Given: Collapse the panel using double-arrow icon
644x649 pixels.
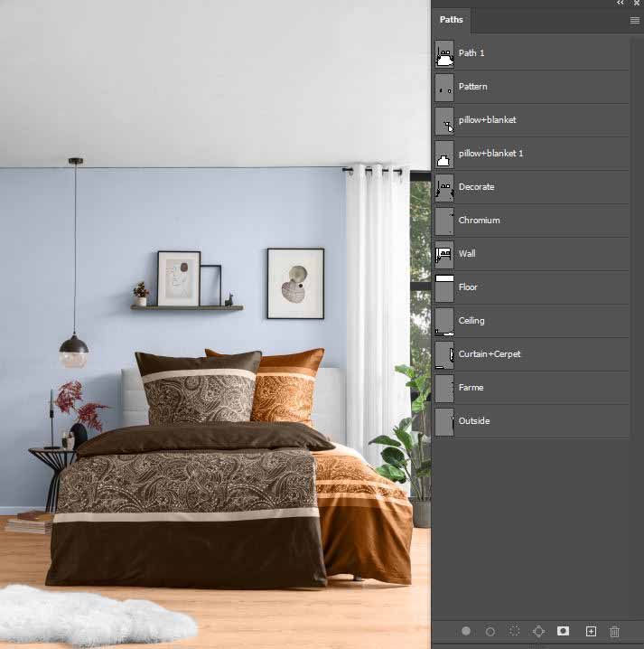Looking at the screenshot, I should (621, 4).
